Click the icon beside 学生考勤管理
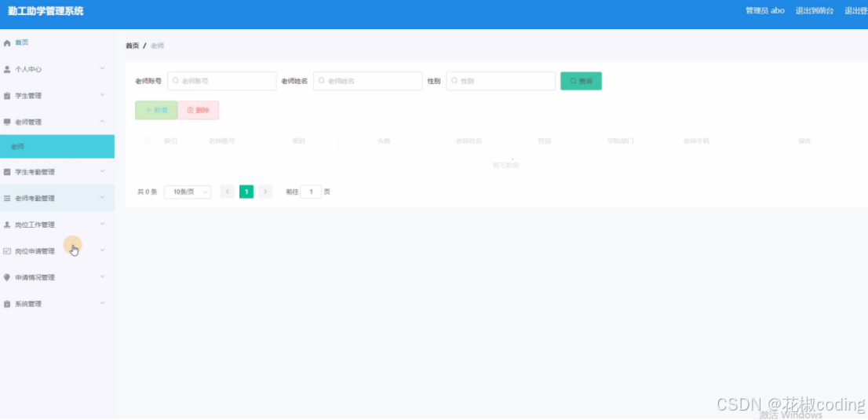This screenshot has width=868, height=420. tap(7, 173)
